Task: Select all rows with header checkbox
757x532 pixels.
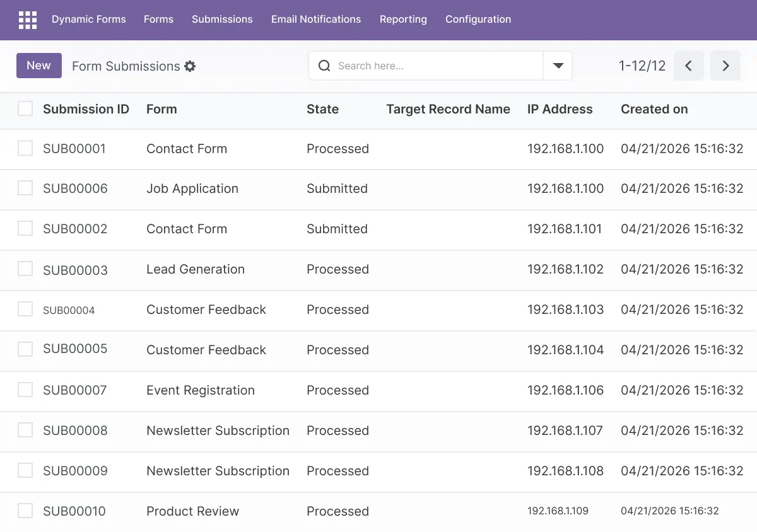Action: tap(25, 108)
